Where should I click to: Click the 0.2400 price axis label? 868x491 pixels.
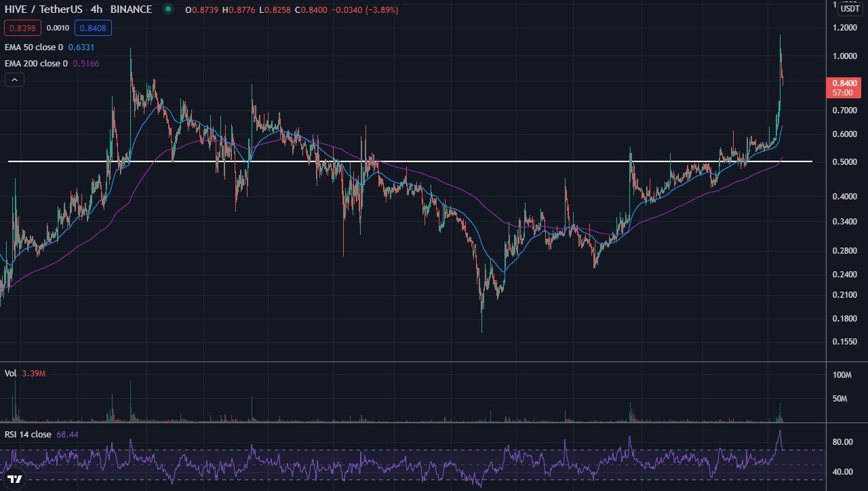coord(844,275)
